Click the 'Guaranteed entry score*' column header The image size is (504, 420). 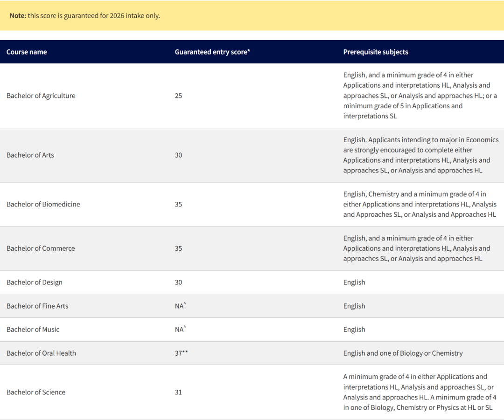pyautogui.click(x=212, y=52)
